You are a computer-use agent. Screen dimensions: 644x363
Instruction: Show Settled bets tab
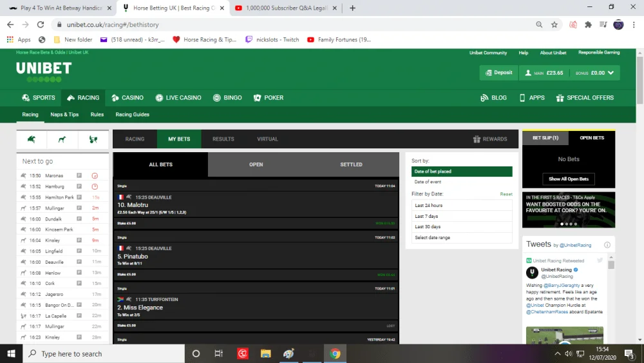pyautogui.click(x=351, y=164)
